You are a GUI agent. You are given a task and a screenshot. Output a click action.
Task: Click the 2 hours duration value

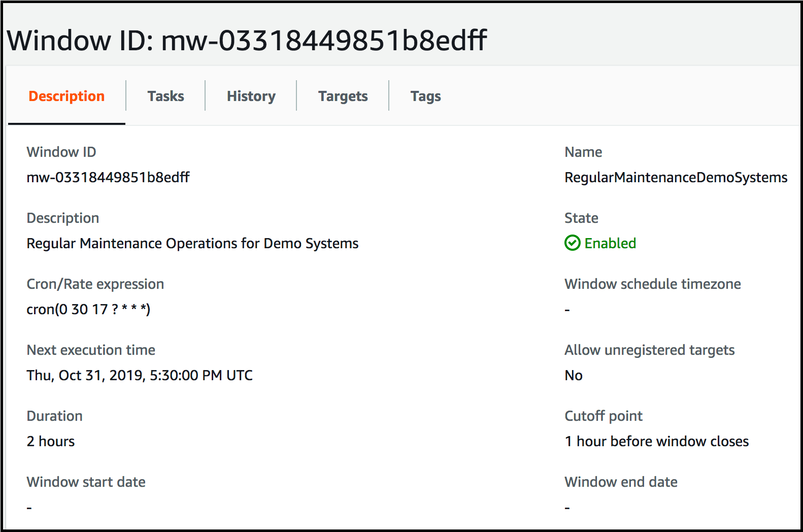[x=51, y=441]
